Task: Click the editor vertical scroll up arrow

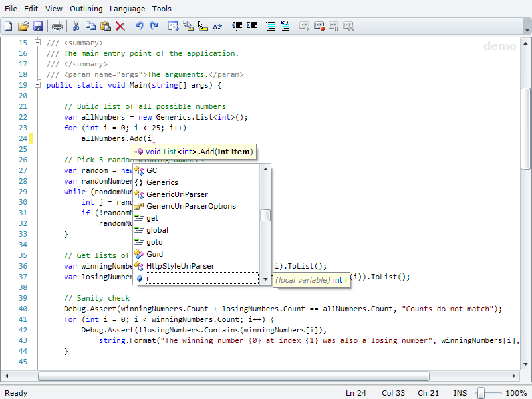Action: [x=525, y=43]
